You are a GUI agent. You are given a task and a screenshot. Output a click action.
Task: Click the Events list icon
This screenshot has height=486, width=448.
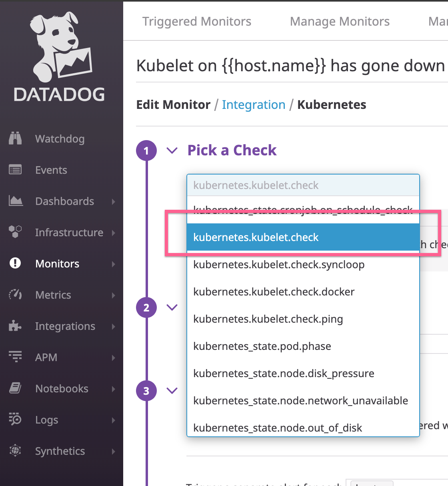pos(15,170)
